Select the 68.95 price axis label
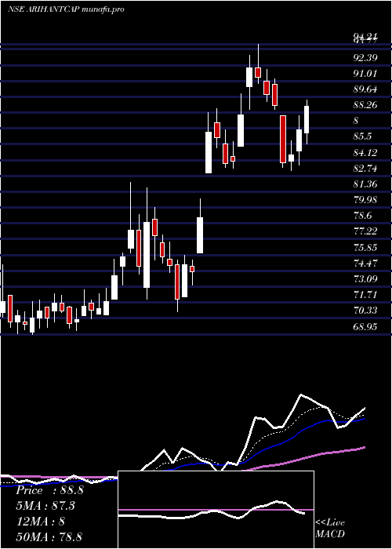Screen dimensions: 392x549 click(365, 327)
